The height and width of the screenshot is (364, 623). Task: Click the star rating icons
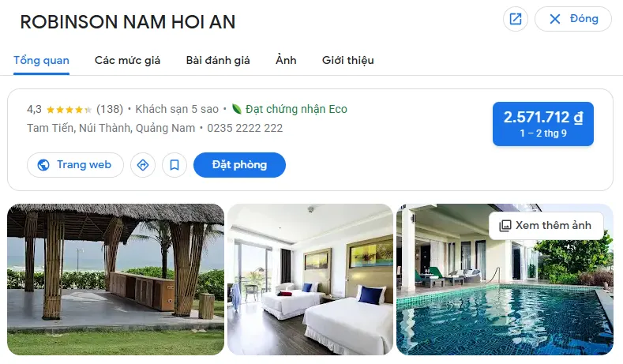point(69,109)
